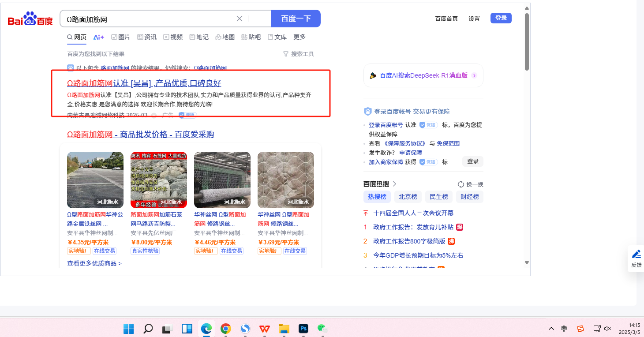This screenshot has width=644, height=337.
Task: Clear the search box with the X icon
Action: [x=240, y=19]
